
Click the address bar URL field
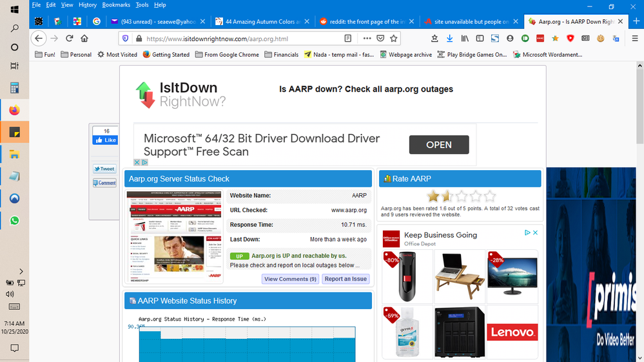(x=242, y=39)
